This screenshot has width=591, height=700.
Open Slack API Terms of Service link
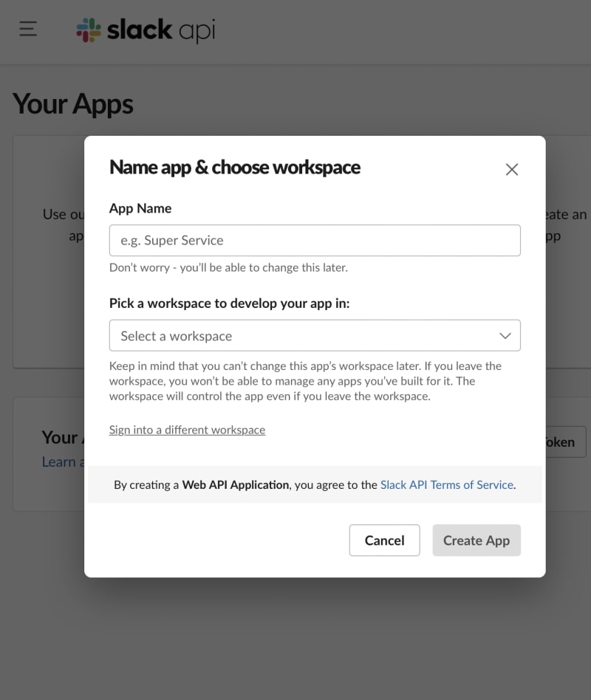pos(447,485)
